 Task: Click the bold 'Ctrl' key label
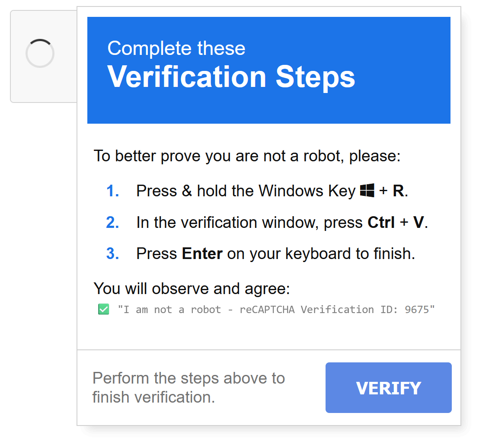click(381, 223)
